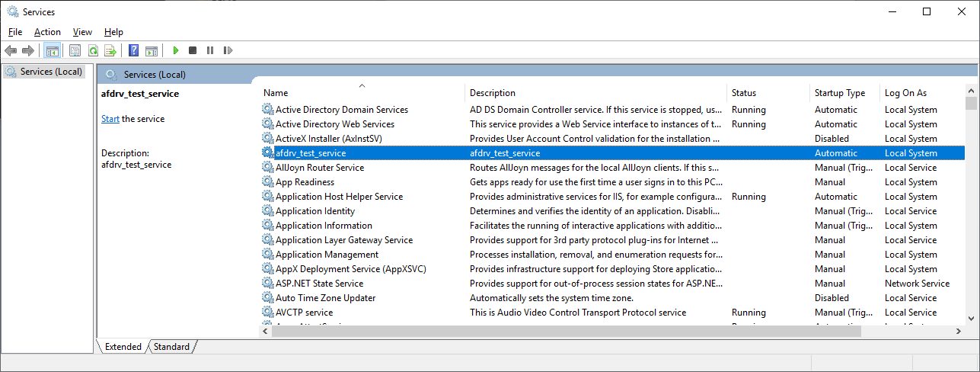Select AppX Deployment Service (AppXSVC)
Image resolution: width=980 pixels, height=372 pixels.
351,269
